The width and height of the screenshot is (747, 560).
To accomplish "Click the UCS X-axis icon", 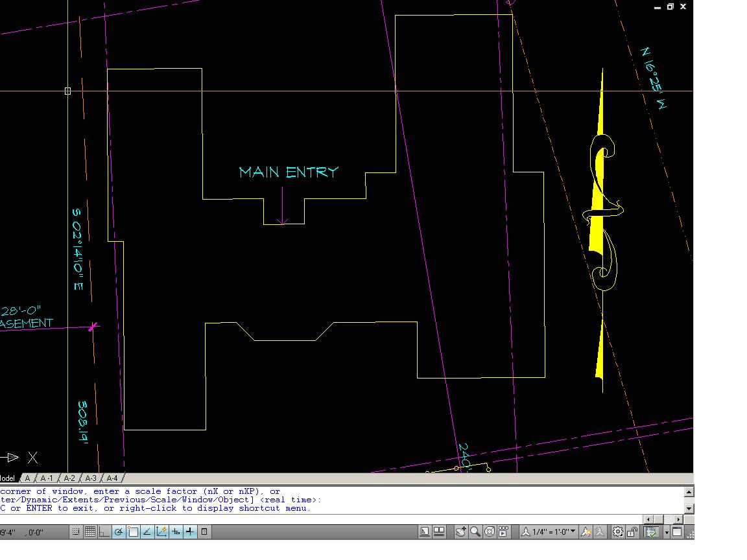I will (19, 458).
